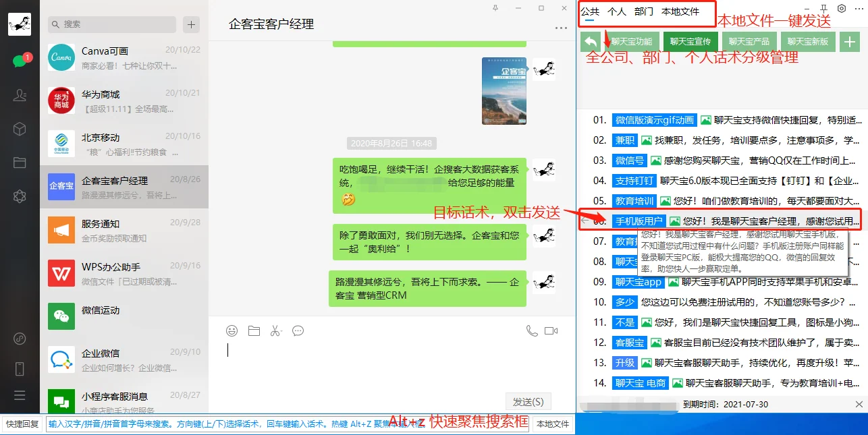The height and width of the screenshot is (435, 868).
Task: Open the 企客宝 book cover image in chat
Action: tap(504, 91)
